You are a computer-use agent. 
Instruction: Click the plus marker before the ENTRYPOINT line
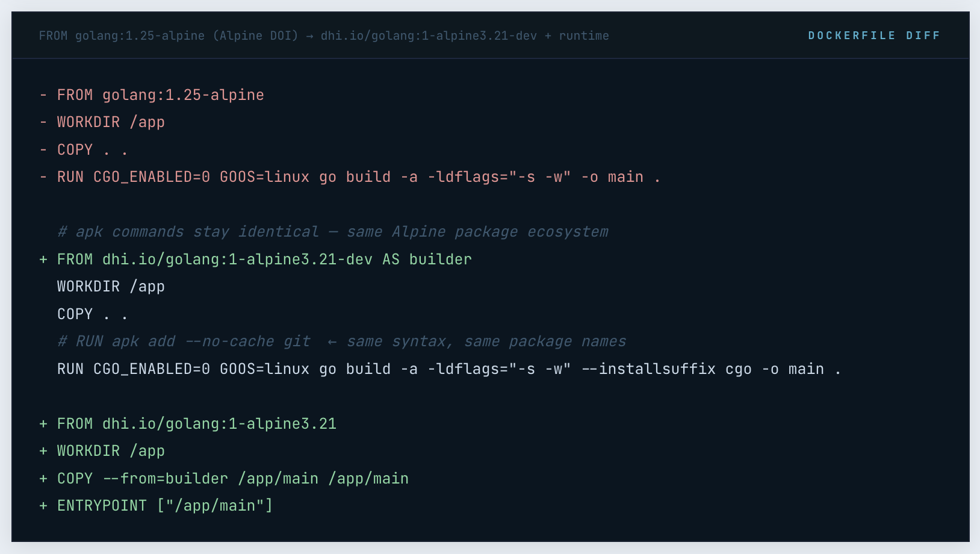pyautogui.click(x=43, y=506)
